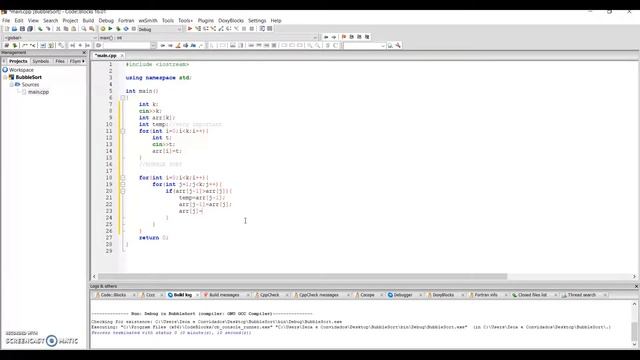640x360 pixels.
Task: Toggle a bookmark with the flag icon
Action: pyautogui.click(x=344, y=37)
